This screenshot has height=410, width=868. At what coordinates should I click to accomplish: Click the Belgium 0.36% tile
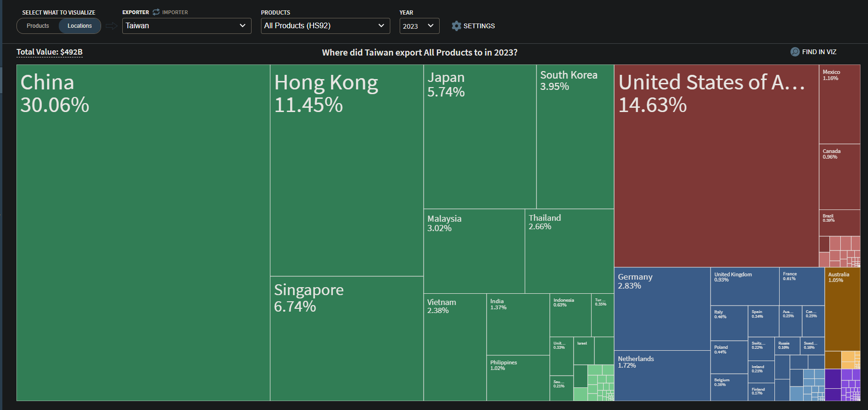[x=729, y=387]
